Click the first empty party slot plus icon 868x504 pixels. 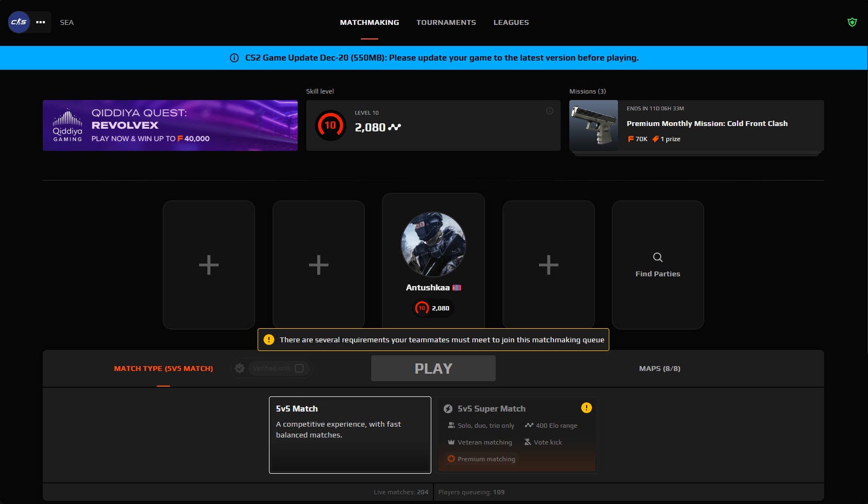tap(209, 265)
